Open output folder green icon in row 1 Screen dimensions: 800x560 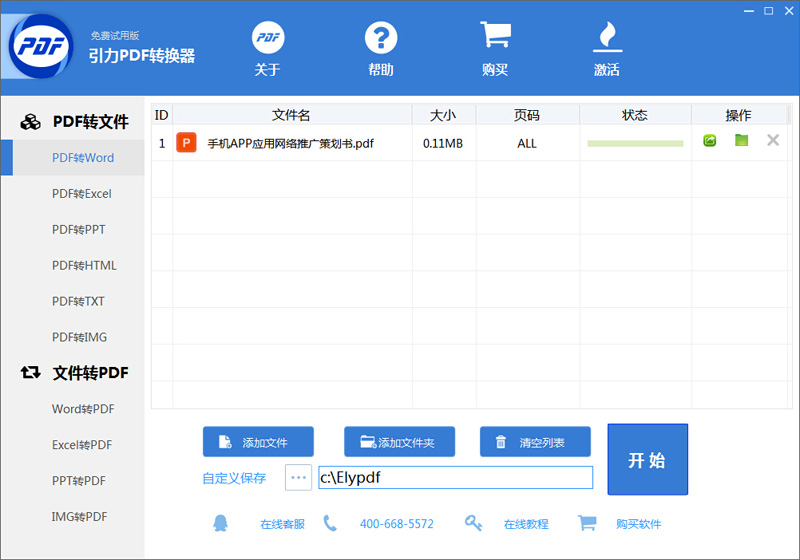point(741,140)
